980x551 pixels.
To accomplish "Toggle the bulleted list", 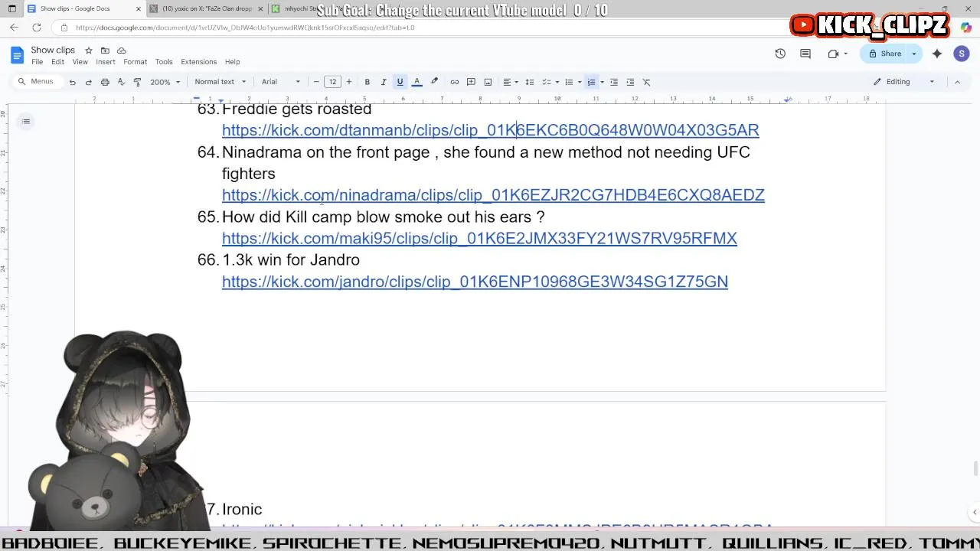I will coord(568,82).
